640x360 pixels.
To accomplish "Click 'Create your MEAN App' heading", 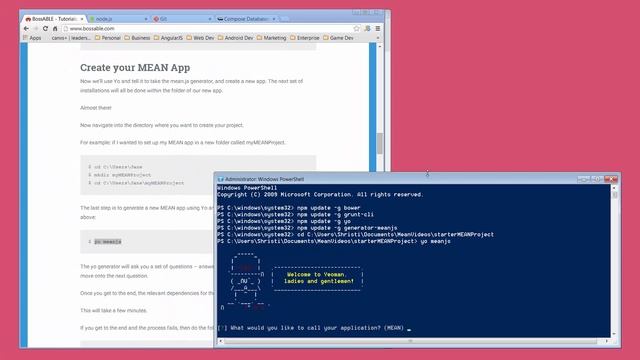I will tap(135, 68).
